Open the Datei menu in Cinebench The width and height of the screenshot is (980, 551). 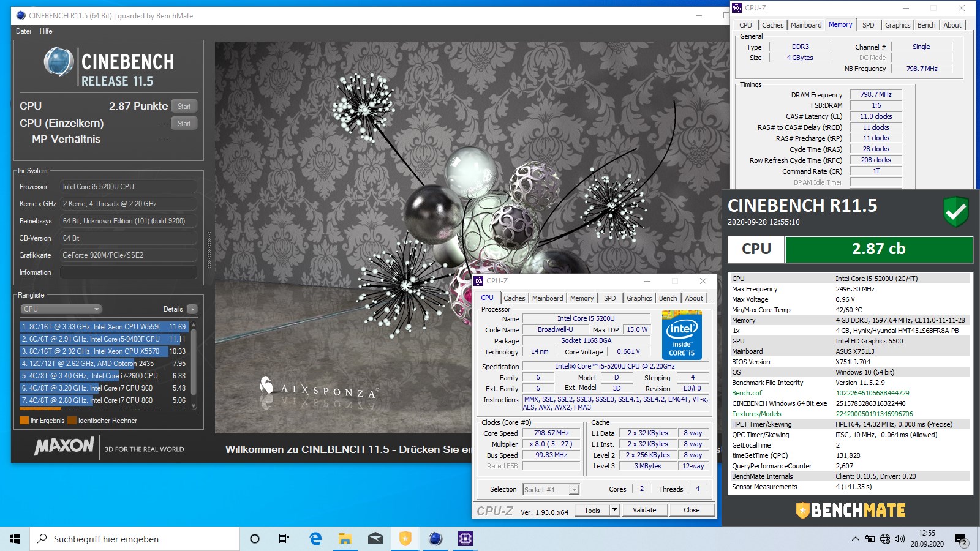click(23, 31)
